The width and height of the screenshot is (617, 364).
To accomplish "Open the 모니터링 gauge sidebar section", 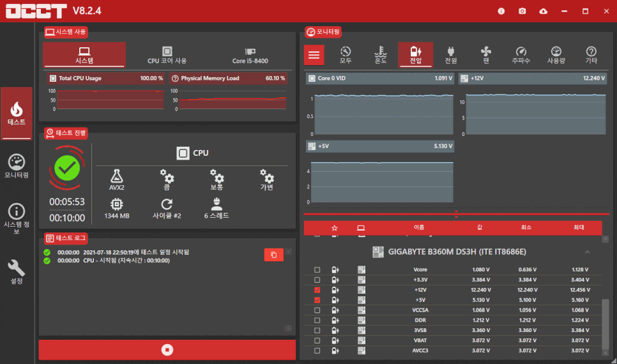I will click(17, 165).
